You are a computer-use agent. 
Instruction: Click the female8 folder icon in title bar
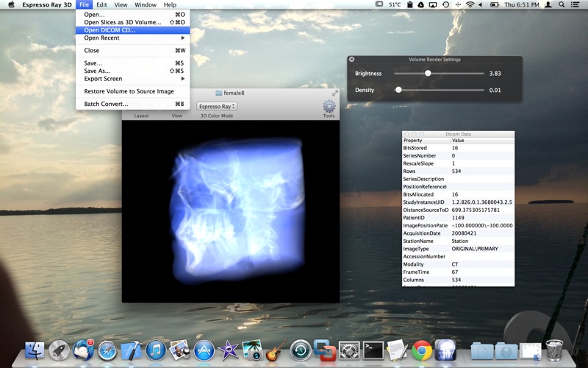[219, 93]
